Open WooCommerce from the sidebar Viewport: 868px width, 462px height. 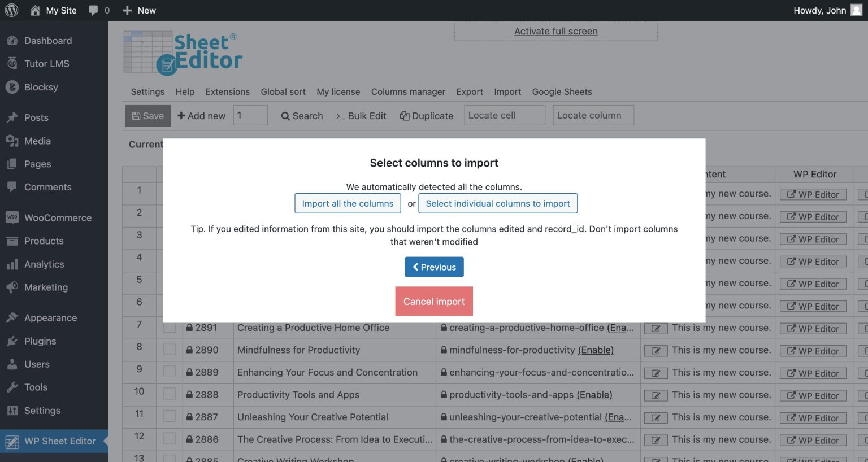(58, 217)
